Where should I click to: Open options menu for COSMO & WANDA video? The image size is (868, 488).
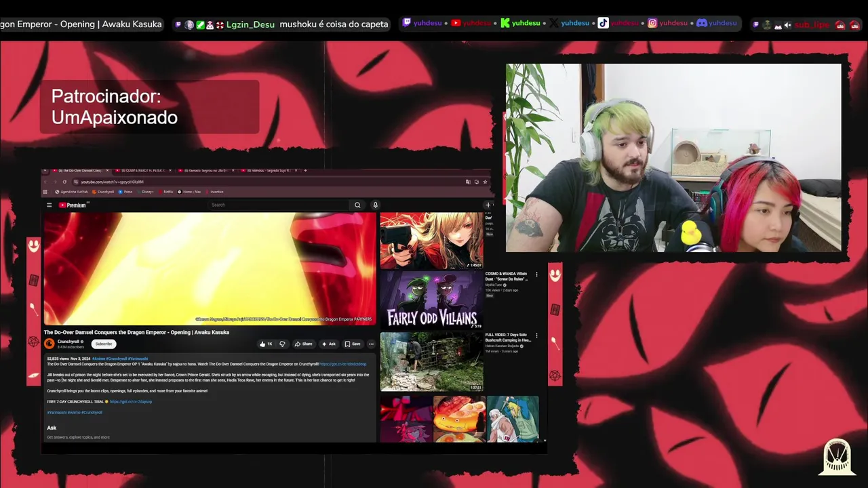coord(536,274)
